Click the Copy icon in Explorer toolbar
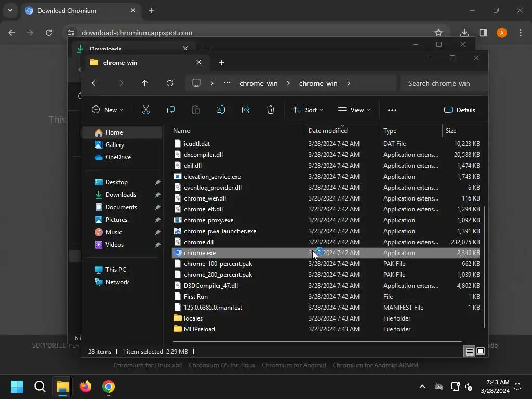Viewport: 532px width, 399px height. (170, 110)
